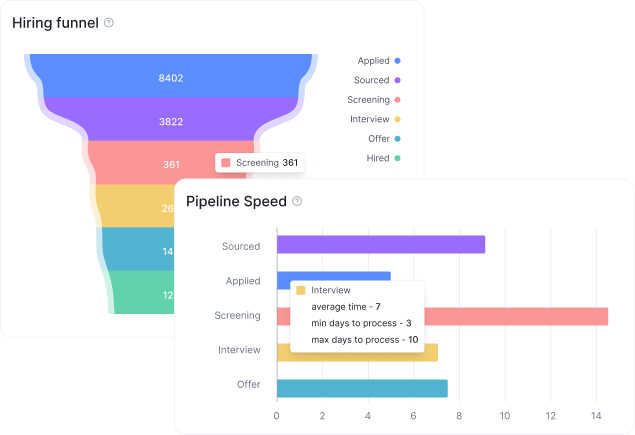Select the Applied funnel segment showing 8402
Screen dimensions: 635x435
171,77
